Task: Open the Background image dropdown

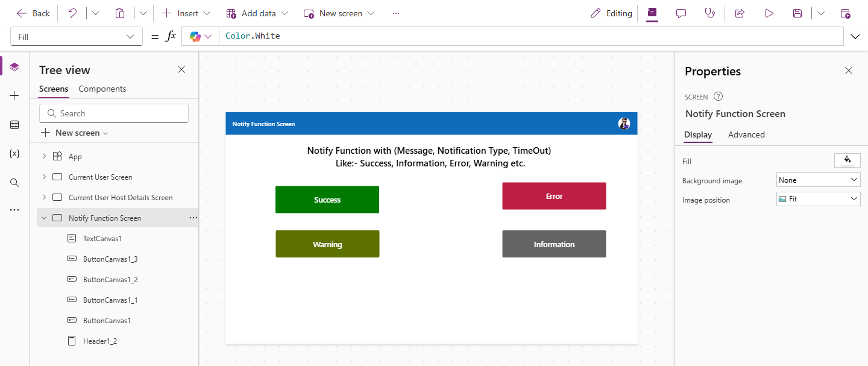Action: [x=819, y=180]
